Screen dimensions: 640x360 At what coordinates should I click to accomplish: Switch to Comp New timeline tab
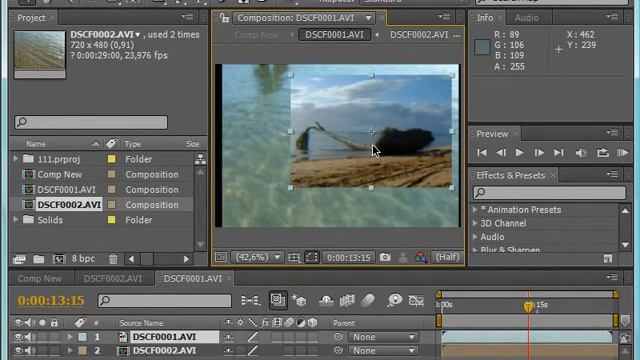click(x=40, y=278)
